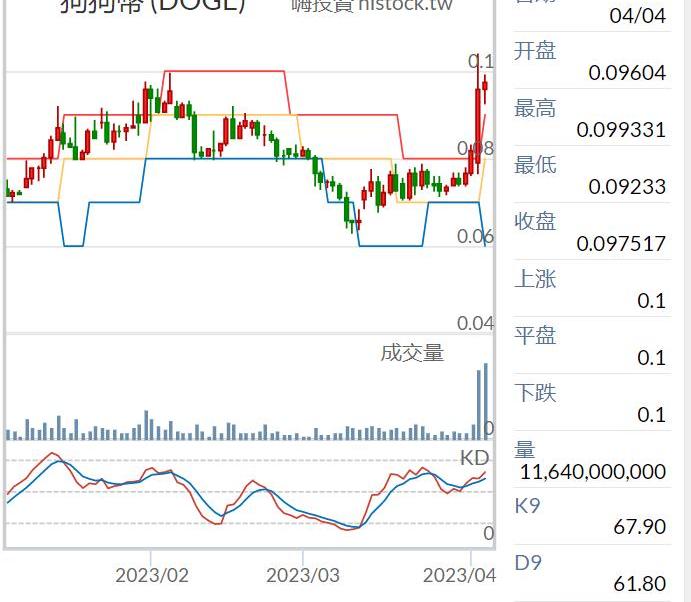This screenshot has width=691, height=602.
Task: Click the 开盘 value 0.09604
Action: pyautogui.click(x=626, y=73)
